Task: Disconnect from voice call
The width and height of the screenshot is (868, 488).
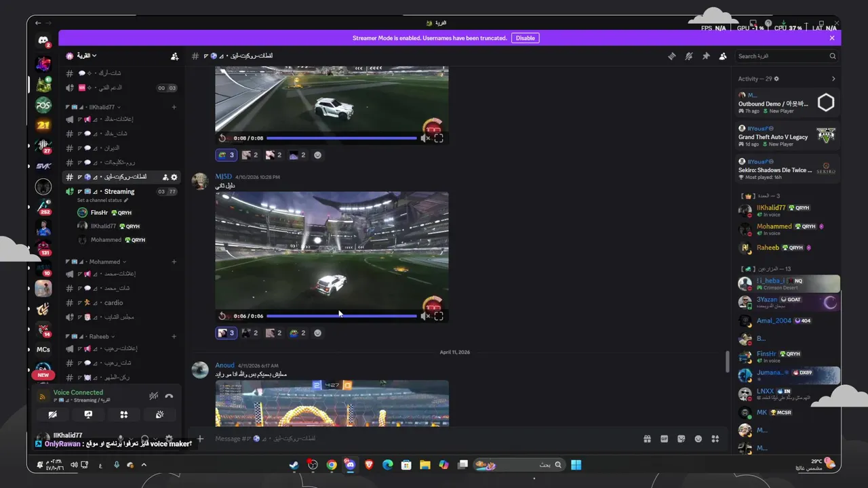Action: click(169, 396)
